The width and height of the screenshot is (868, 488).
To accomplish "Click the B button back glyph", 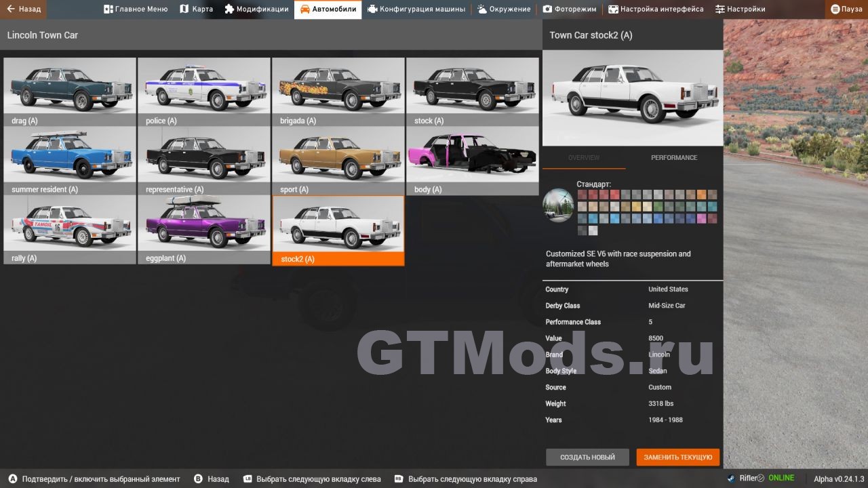I will [x=199, y=479].
